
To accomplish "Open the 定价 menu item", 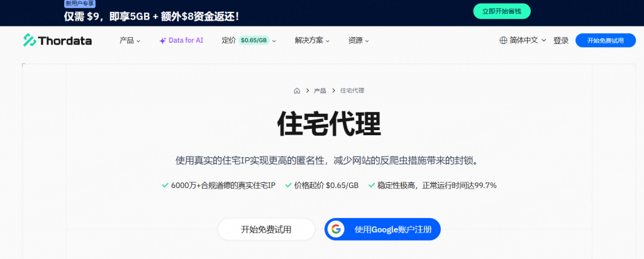I will click(x=248, y=40).
